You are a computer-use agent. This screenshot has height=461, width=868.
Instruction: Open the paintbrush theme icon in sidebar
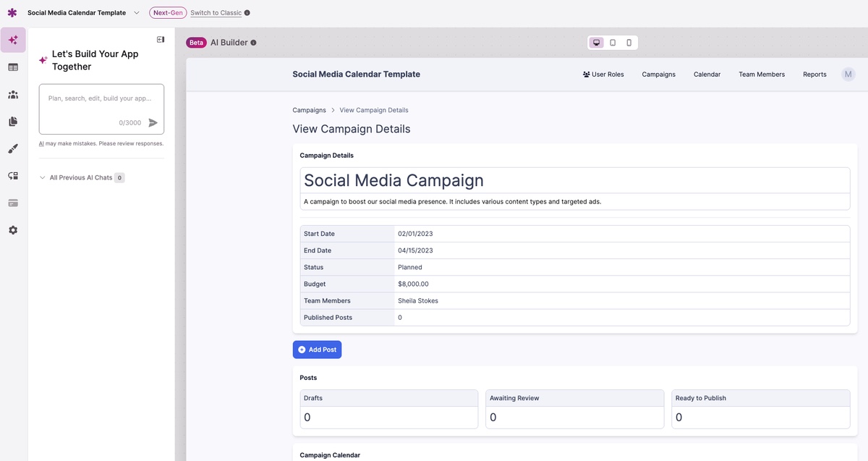click(x=13, y=148)
